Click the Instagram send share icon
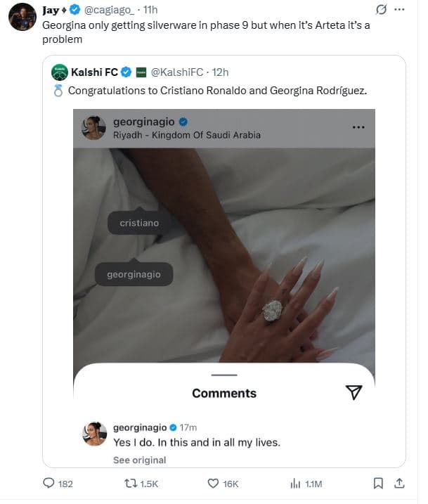 pyautogui.click(x=354, y=393)
